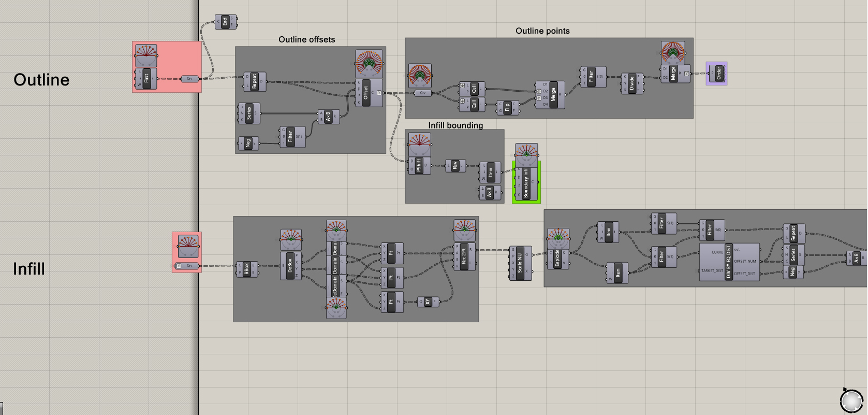Screen dimensions: 868x415
Task: Click the PShift component
Action: (419, 166)
